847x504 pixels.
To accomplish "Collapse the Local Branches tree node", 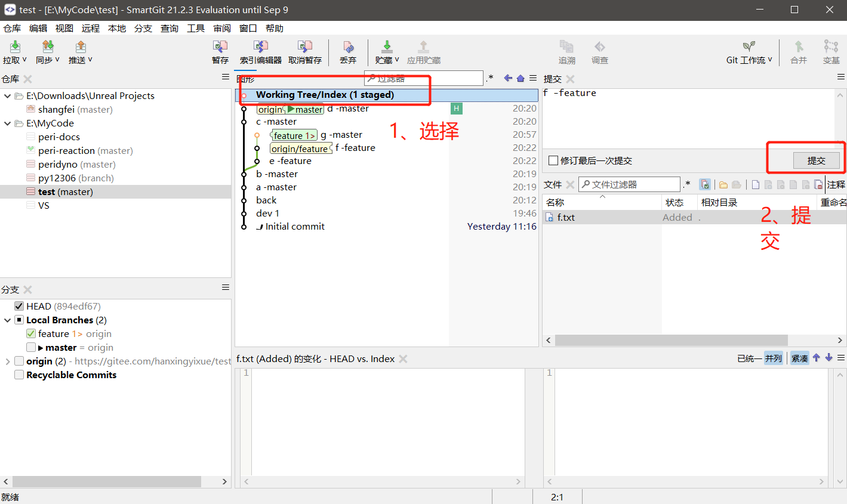I will [x=8, y=320].
